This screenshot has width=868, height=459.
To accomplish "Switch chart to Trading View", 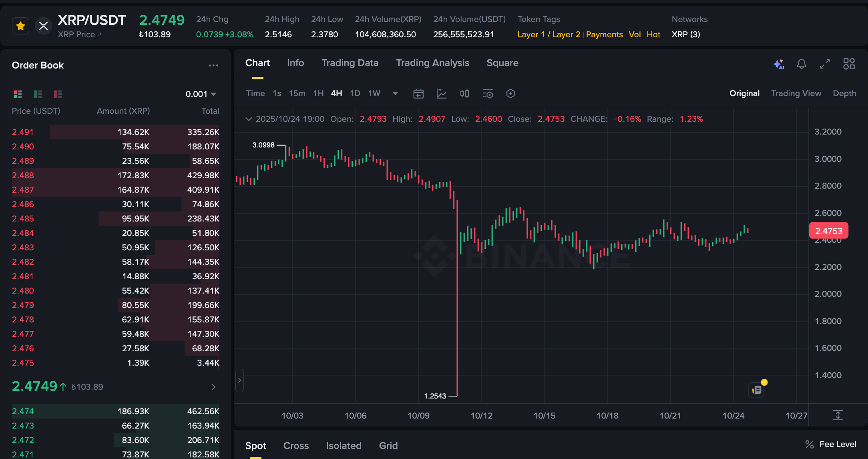I will click(796, 93).
